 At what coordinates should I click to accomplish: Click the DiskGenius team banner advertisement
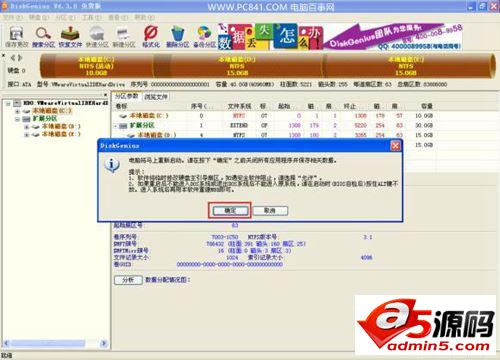point(393,37)
